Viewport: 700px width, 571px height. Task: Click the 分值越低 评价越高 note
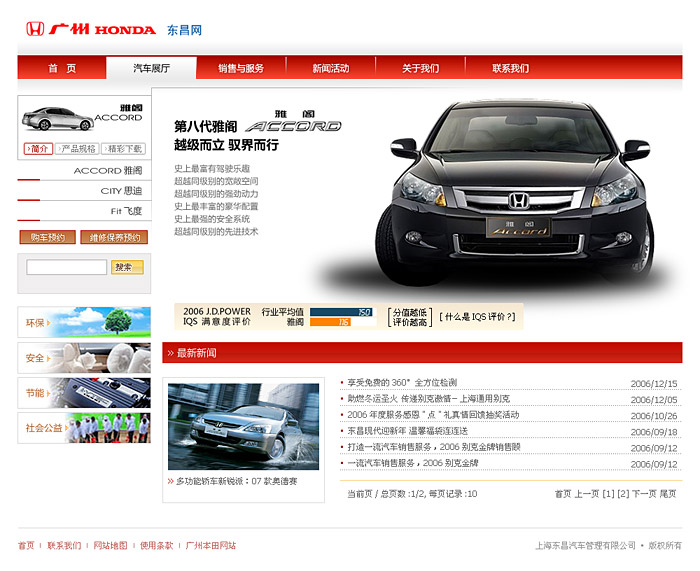(410, 317)
